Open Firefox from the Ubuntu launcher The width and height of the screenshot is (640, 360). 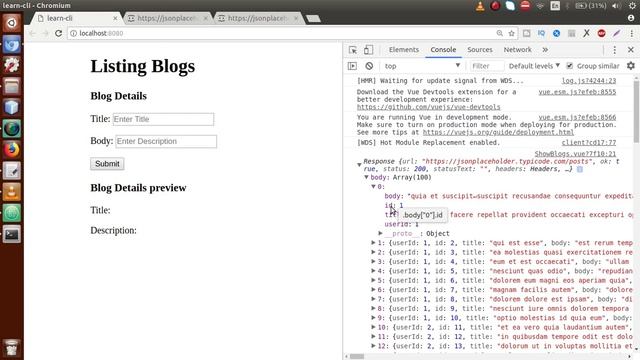11,150
